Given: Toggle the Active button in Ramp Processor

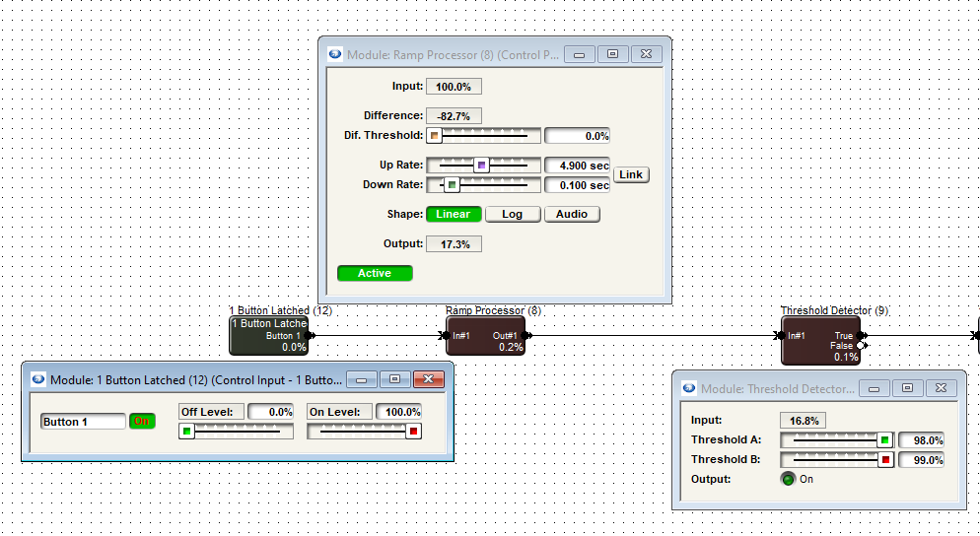Looking at the screenshot, I should pyautogui.click(x=375, y=274).
